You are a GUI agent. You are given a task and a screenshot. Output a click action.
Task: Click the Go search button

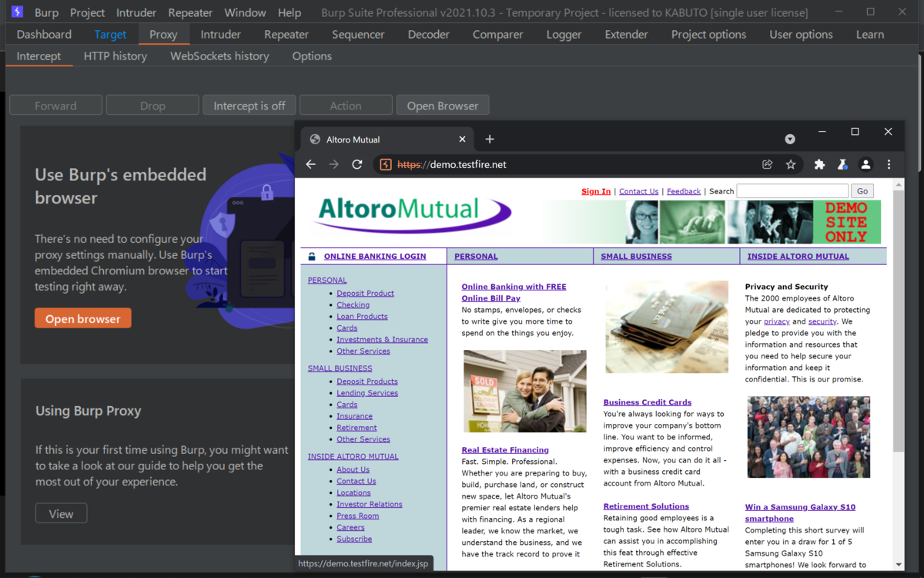862,191
